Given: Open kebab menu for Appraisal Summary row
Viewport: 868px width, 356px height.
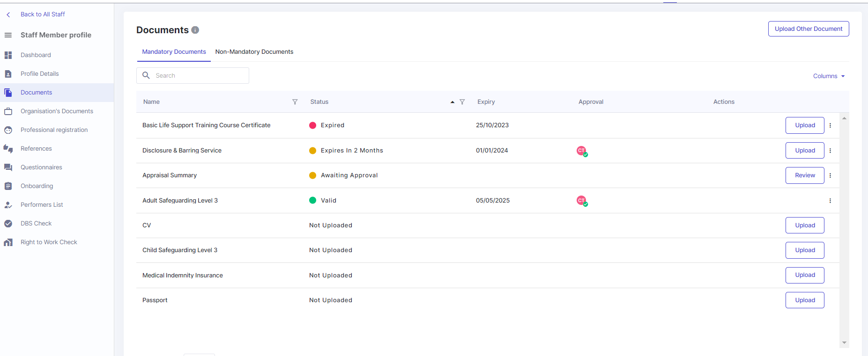Looking at the screenshot, I should point(830,175).
